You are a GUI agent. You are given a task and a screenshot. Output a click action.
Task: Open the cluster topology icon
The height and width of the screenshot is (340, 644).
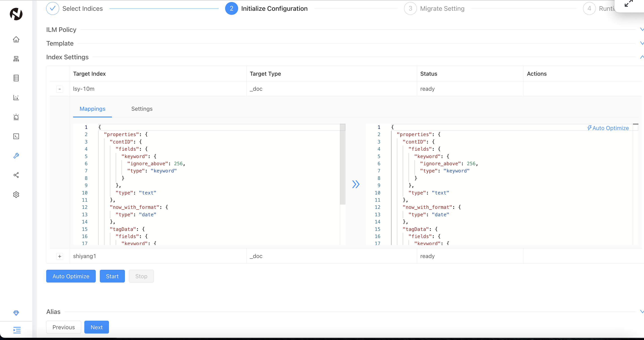pyautogui.click(x=16, y=59)
